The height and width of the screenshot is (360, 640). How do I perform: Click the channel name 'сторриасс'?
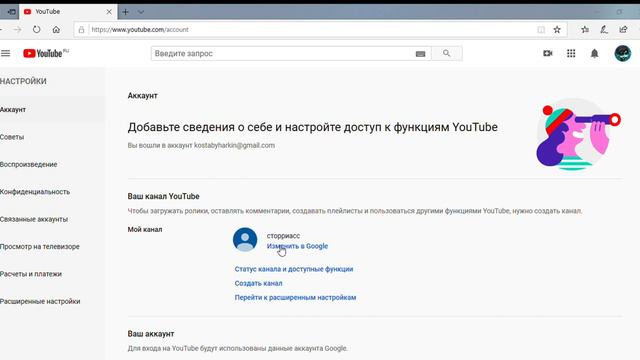click(283, 236)
